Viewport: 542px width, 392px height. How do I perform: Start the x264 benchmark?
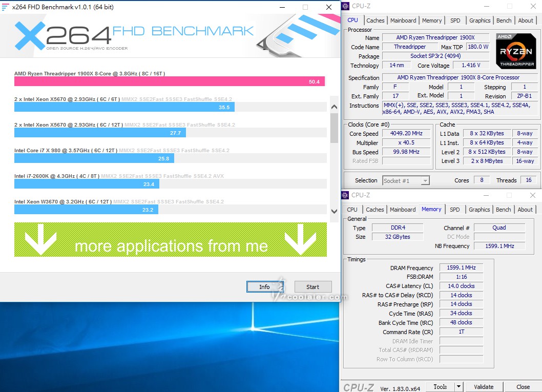pos(312,287)
